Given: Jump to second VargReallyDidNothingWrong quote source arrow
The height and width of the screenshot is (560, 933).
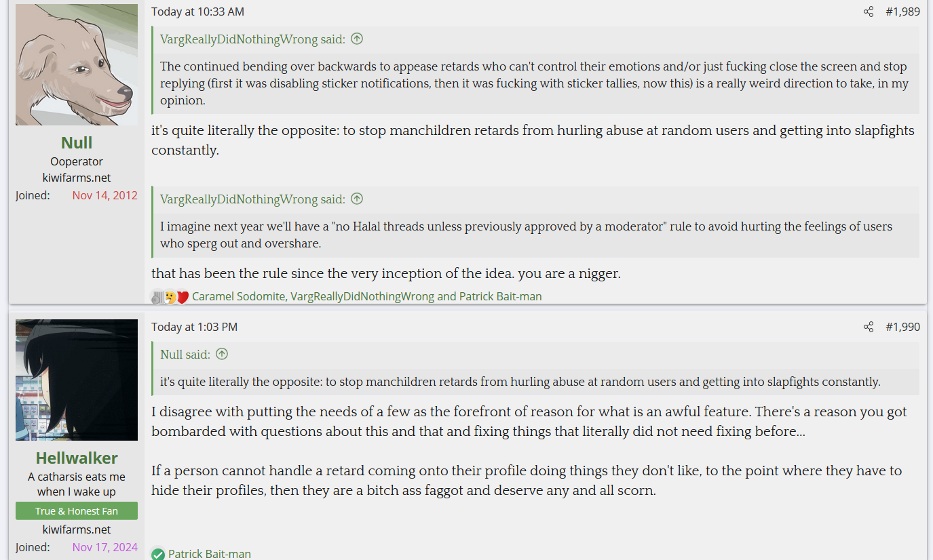Looking at the screenshot, I should (x=357, y=199).
